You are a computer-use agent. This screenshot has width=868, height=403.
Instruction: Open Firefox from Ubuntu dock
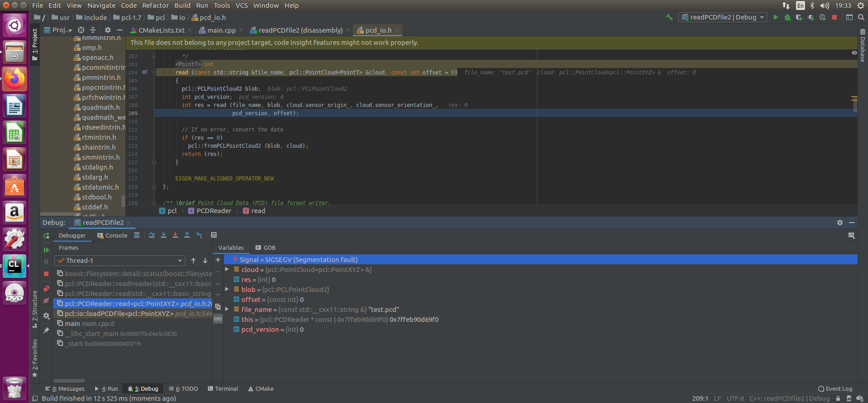point(14,79)
